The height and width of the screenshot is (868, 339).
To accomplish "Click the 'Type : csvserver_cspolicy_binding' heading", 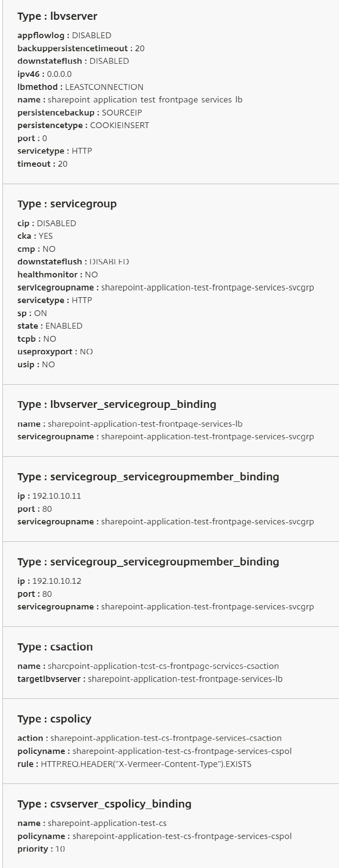I will point(104,804).
